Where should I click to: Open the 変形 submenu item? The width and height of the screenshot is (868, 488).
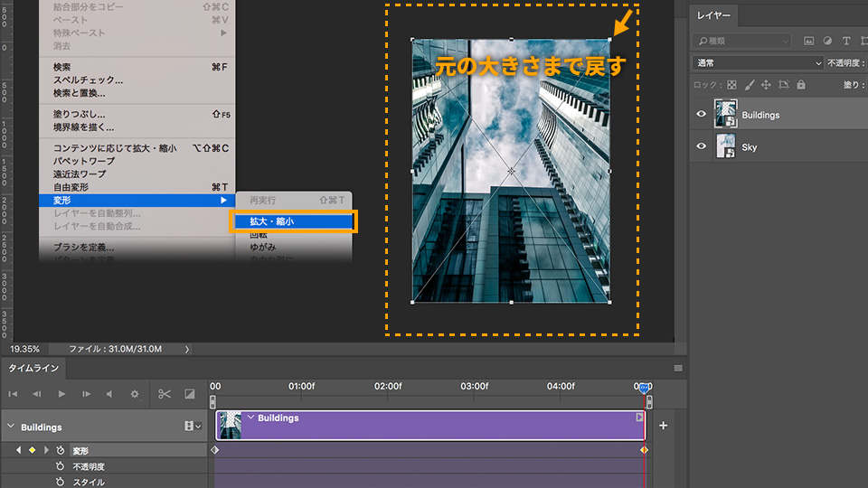[137, 201]
